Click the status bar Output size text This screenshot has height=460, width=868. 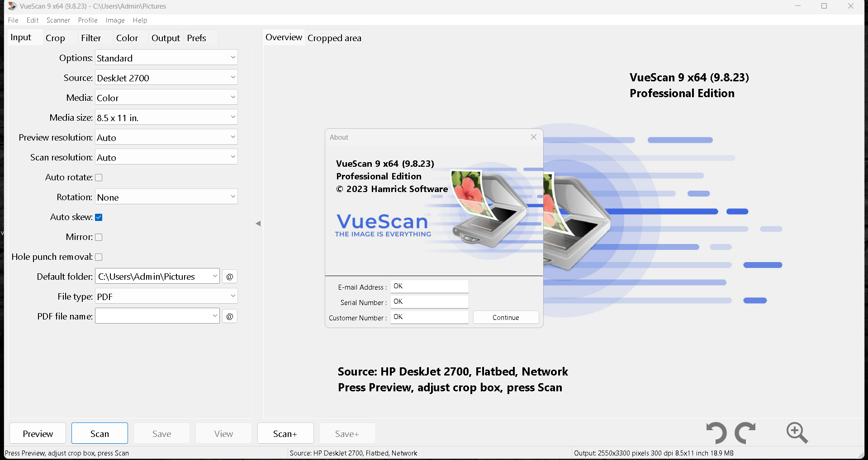tap(654, 453)
